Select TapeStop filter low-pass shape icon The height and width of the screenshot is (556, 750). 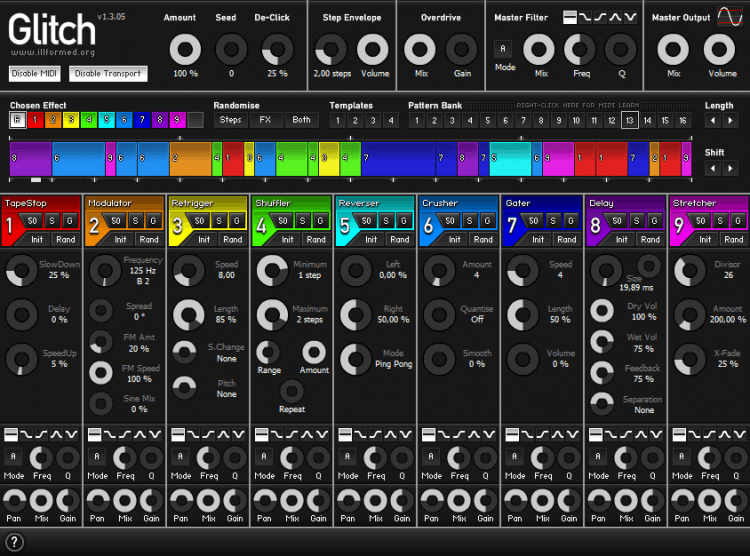(x=26, y=434)
